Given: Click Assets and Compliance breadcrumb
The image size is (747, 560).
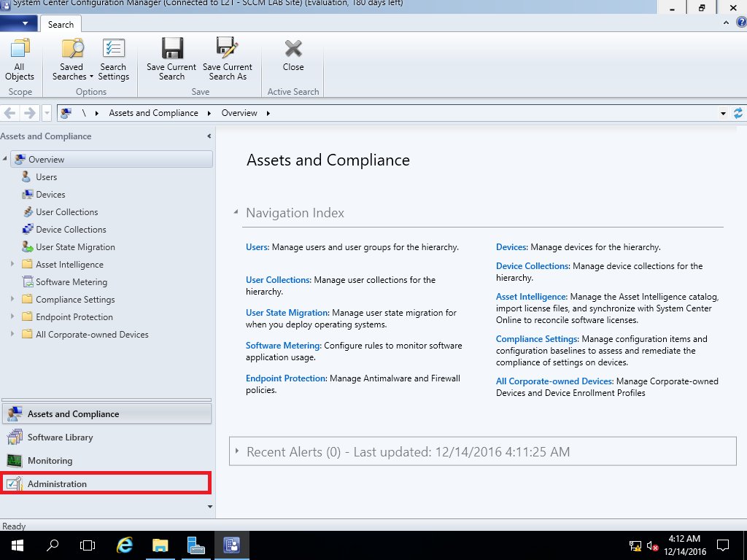Looking at the screenshot, I should pyautogui.click(x=153, y=113).
